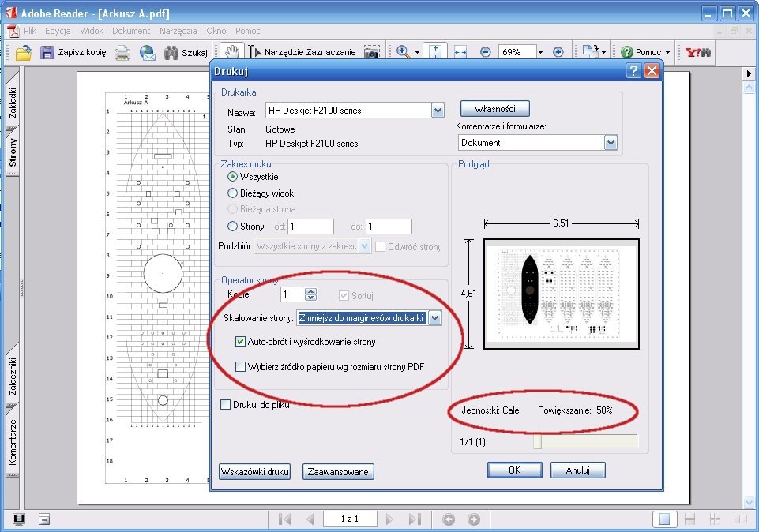Open the Dokument menu
The width and height of the screenshot is (759, 532).
point(131,31)
